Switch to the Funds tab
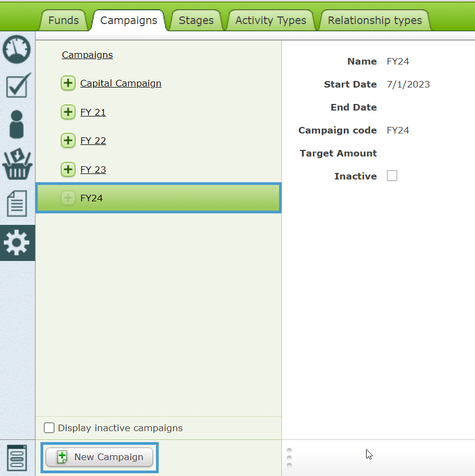The width and height of the screenshot is (475, 476). (63, 20)
